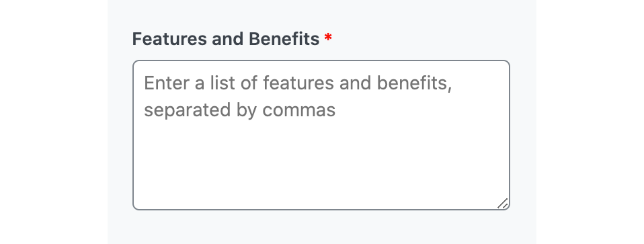Click the empty lower area of the textarea
Viewport: 644px width, 244px height.
tap(321, 173)
